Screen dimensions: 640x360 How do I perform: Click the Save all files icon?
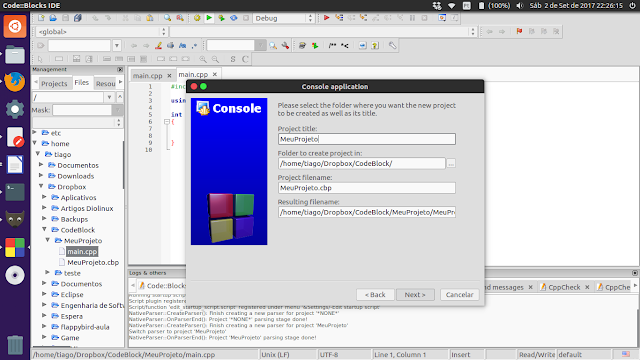pyautogui.click(x=78, y=18)
